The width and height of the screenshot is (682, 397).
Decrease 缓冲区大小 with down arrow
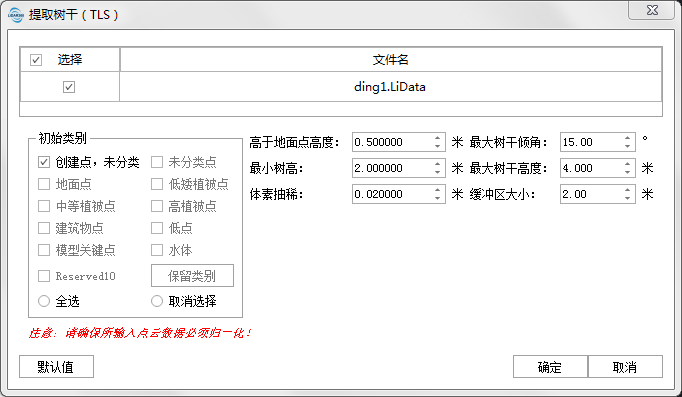(x=627, y=198)
